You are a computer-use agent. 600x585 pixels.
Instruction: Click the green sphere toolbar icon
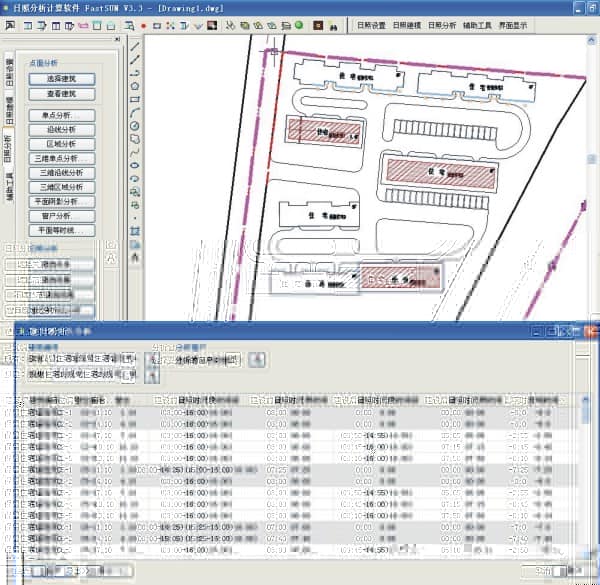pos(299,25)
